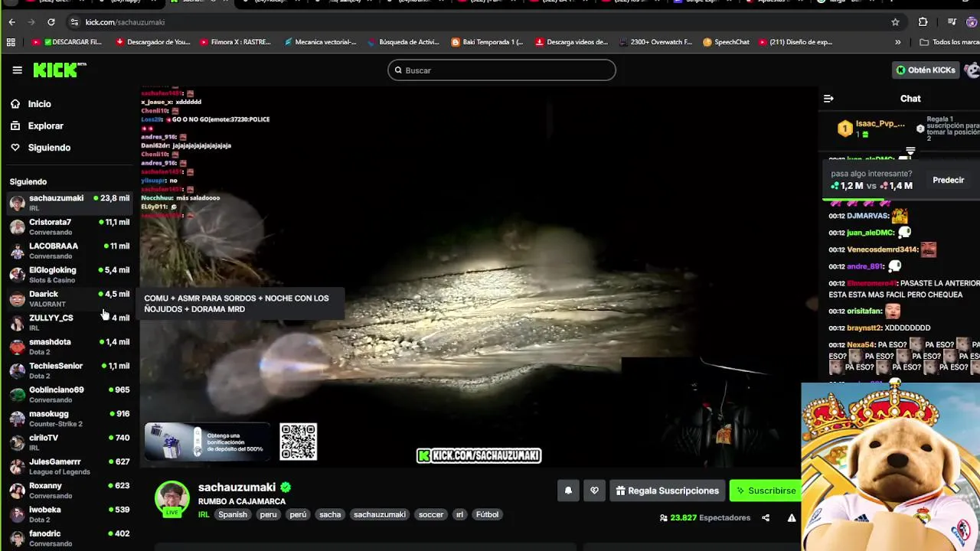This screenshot has width=980, height=551.
Task: Open Cristorata7 channel in the following list
Action: [x=70, y=227]
